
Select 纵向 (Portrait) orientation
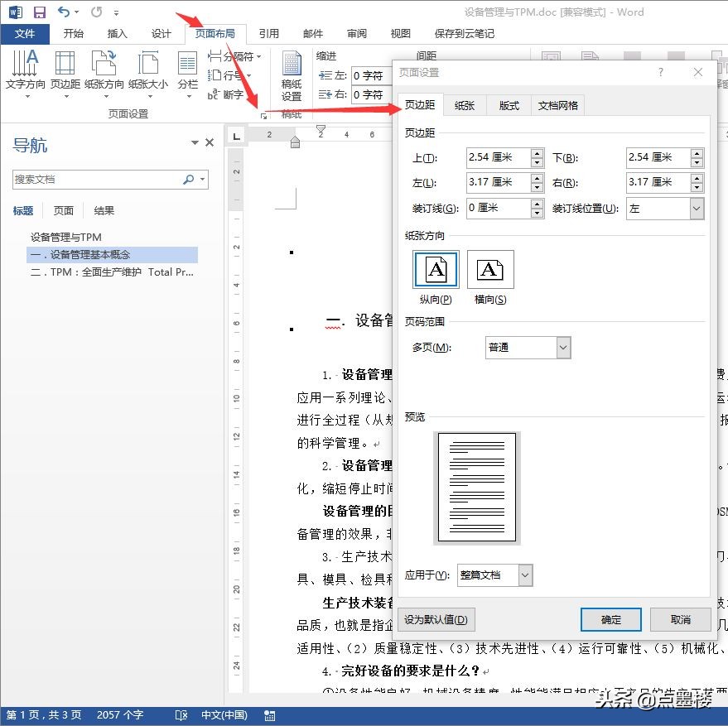[x=436, y=270]
